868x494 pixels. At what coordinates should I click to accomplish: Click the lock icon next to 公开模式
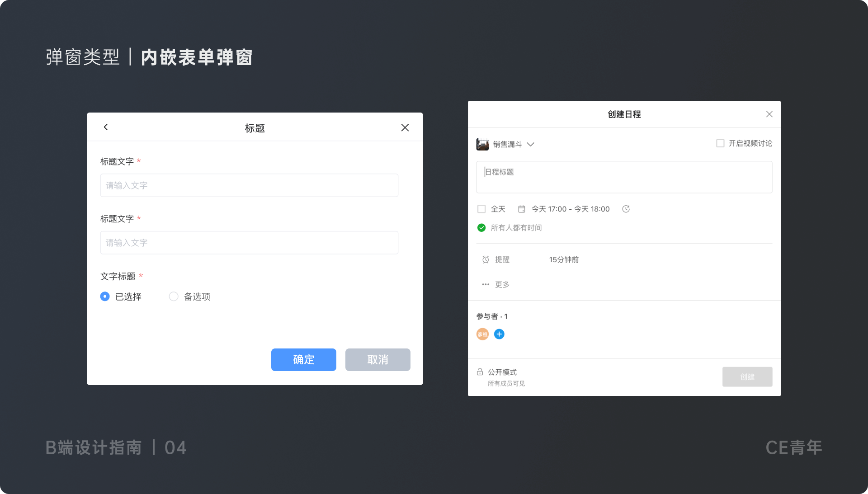tap(480, 372)
